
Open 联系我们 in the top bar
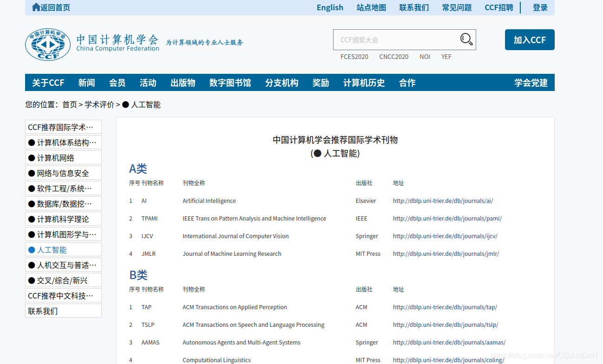pos(414,7)
